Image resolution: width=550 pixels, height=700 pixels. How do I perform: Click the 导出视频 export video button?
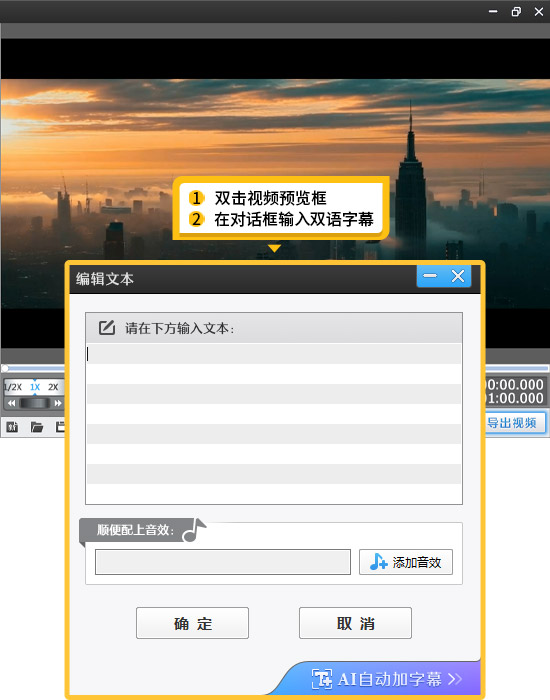pos(514,423)
